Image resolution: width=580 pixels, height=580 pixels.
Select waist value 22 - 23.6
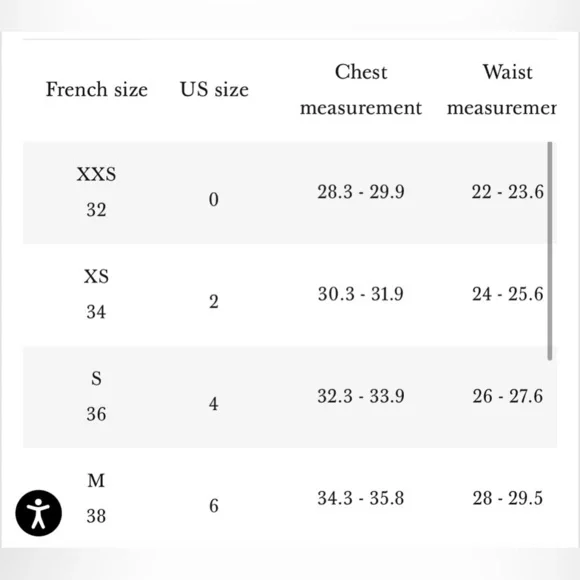point(508,192)
